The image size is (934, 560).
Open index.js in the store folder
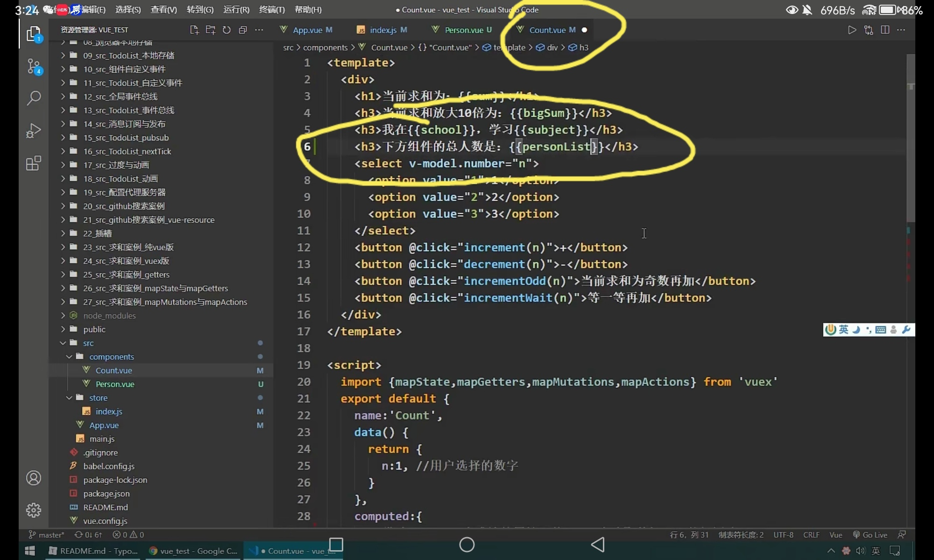coord(108,412)
